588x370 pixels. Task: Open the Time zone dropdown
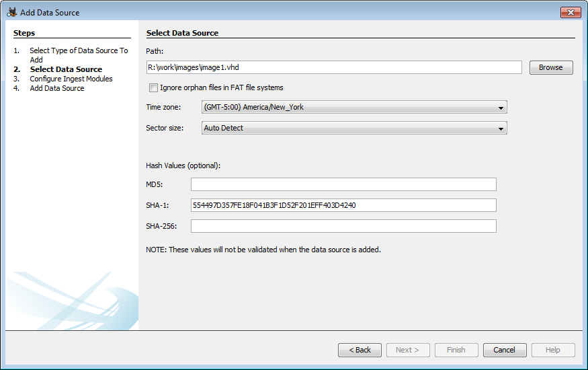tap(353, 108)
